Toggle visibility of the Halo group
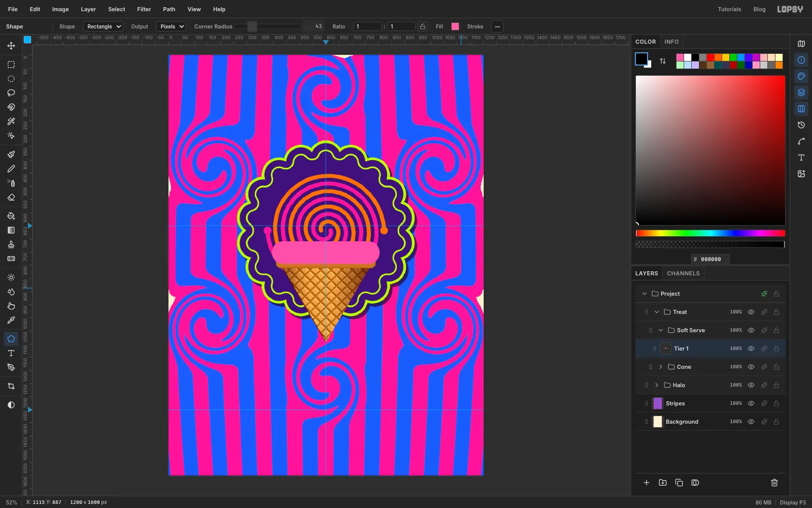 (x=751, y=385)
